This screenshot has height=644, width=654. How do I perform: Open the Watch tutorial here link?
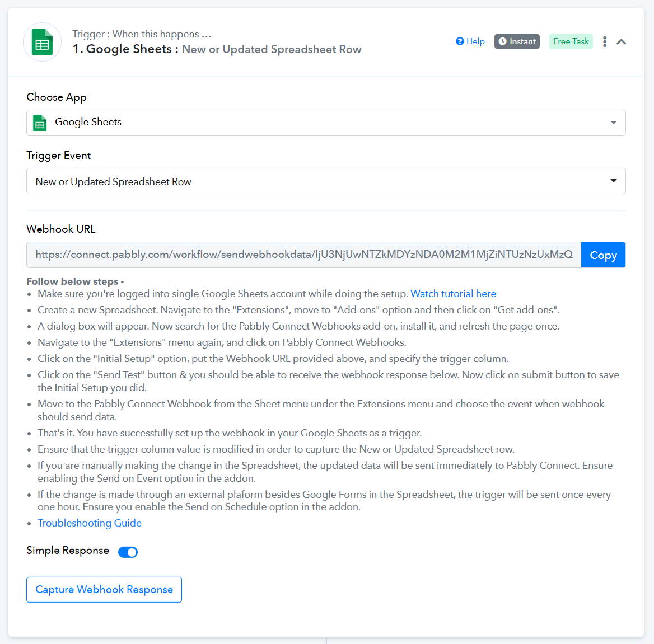[453, 294]
